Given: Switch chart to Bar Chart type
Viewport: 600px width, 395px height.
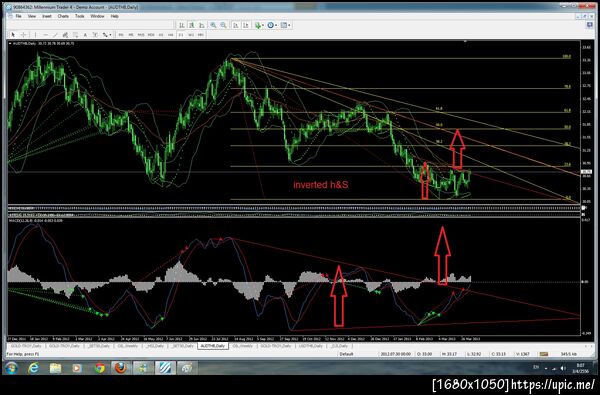Looking at the screenshot, I should pos(182,25).
